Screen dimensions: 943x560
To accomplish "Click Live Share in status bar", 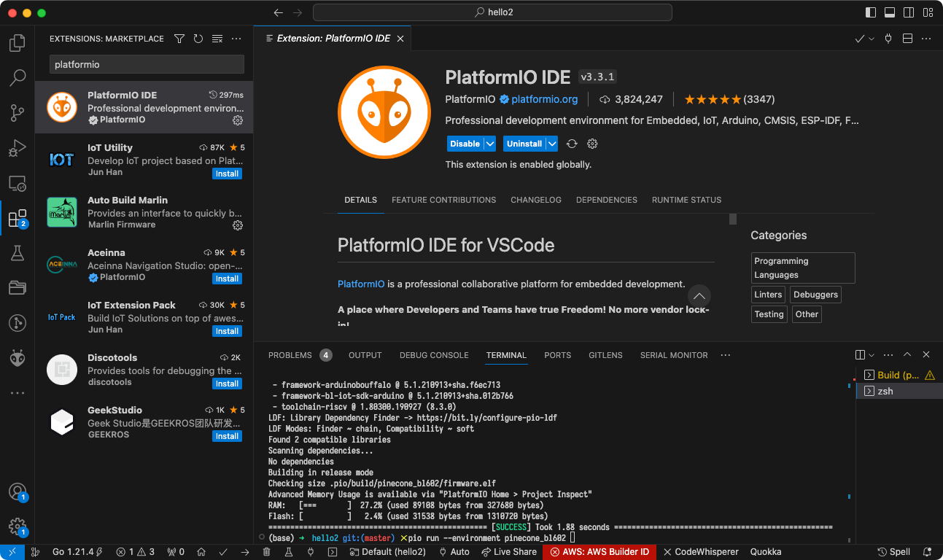I will pyautogui.click(x=508, y=552).
